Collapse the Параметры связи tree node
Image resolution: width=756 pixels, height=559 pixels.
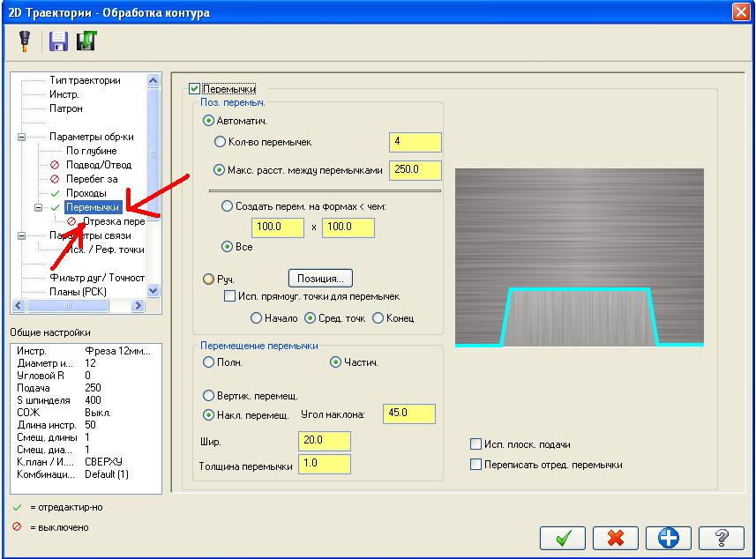pyautogui.click(x=22, y=235)
